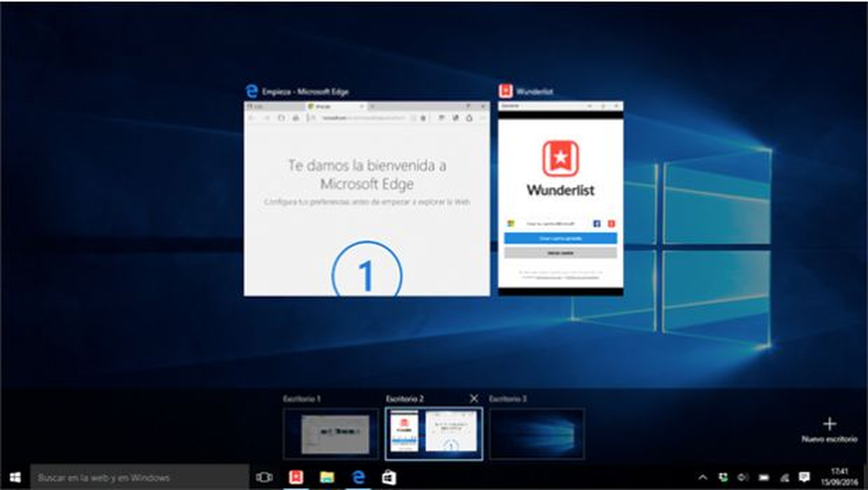Add a desktop with the Nuevo escritorio plus
The image size is (868, 490).
[829, 424]
